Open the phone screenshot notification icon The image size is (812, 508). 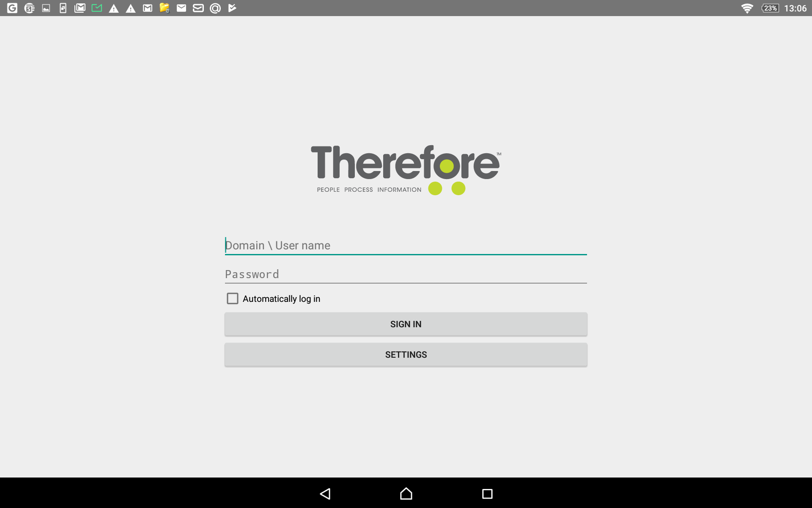pos(63,8)
